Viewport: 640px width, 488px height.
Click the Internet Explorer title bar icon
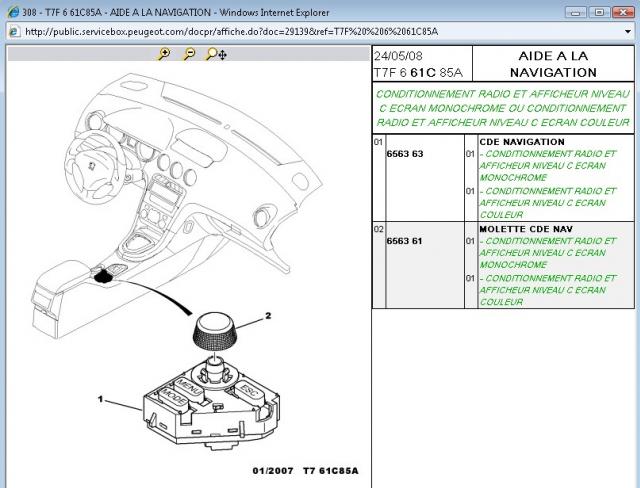coord(13,12)
